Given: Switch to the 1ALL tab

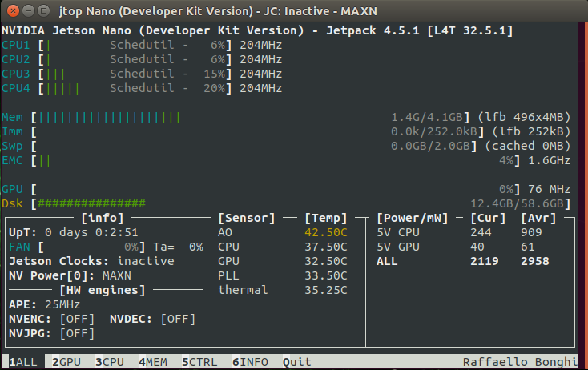Looking at the screenshot, I should tap(23, 362).
